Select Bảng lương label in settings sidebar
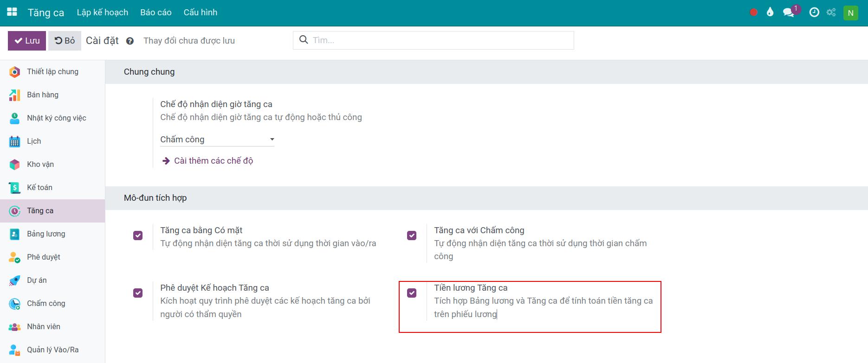The height and width of the screenshot is (363, 868). tap(46, 234)
